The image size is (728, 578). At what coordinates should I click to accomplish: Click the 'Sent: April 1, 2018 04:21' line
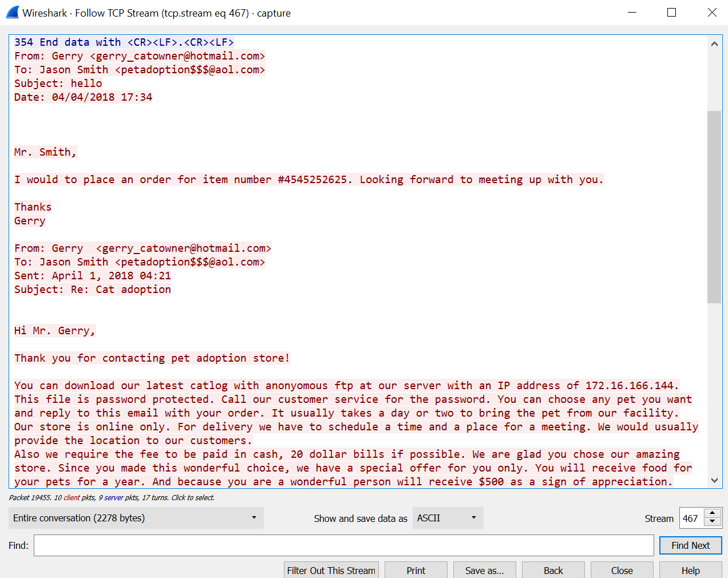[93, 276]
